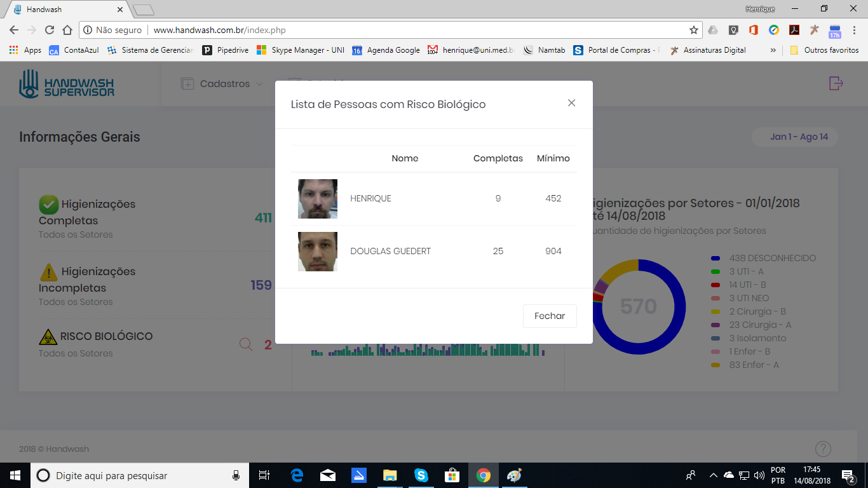Click the Adobe Acrobat extension icon
The height and width of the screenshot is (488, 868).
795,30
